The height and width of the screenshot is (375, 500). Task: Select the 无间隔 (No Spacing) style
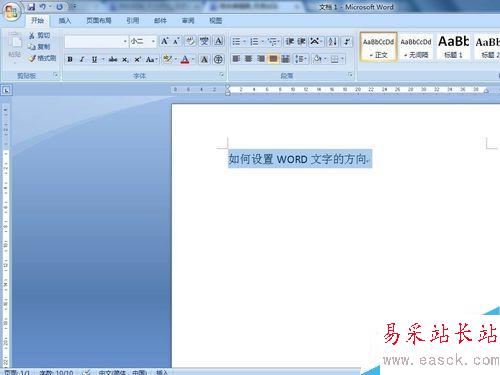(x=416, y=47)
